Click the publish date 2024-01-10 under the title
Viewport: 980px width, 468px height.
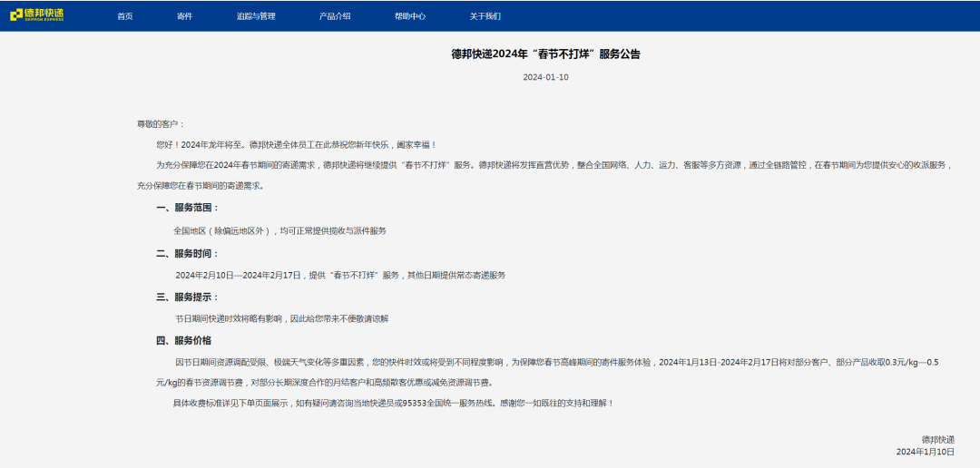coord(545,77)
